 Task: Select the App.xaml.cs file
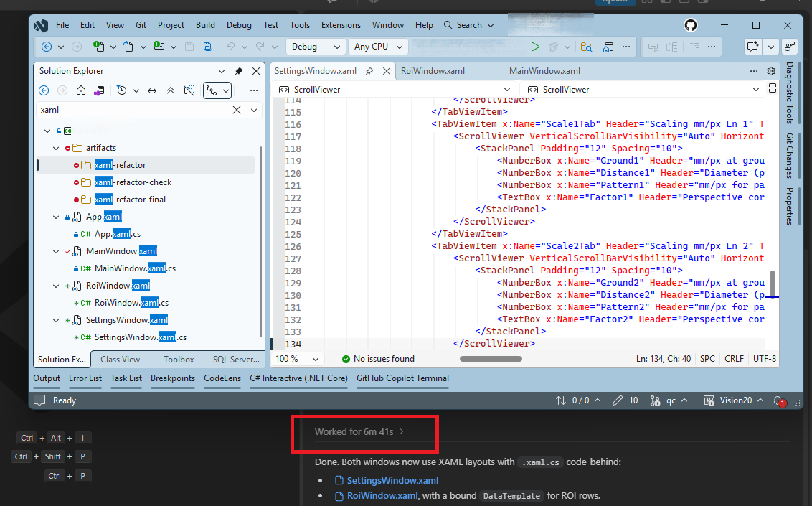click(x=118, y=234)
